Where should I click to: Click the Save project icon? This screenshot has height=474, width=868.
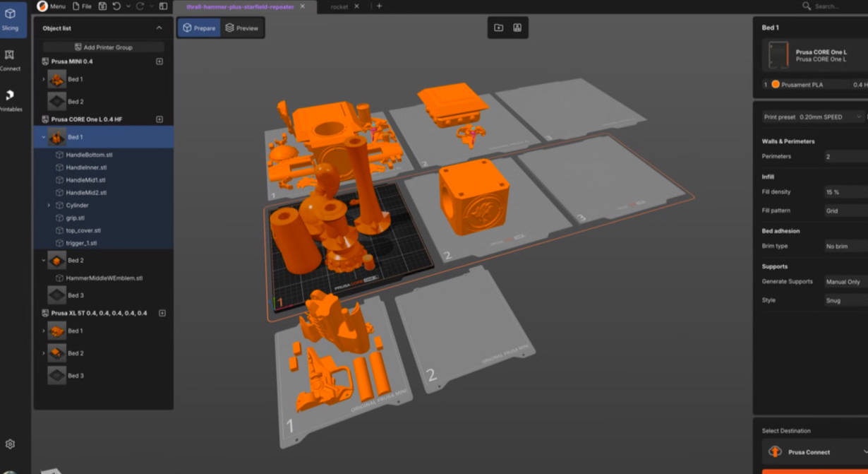(102, 6)
